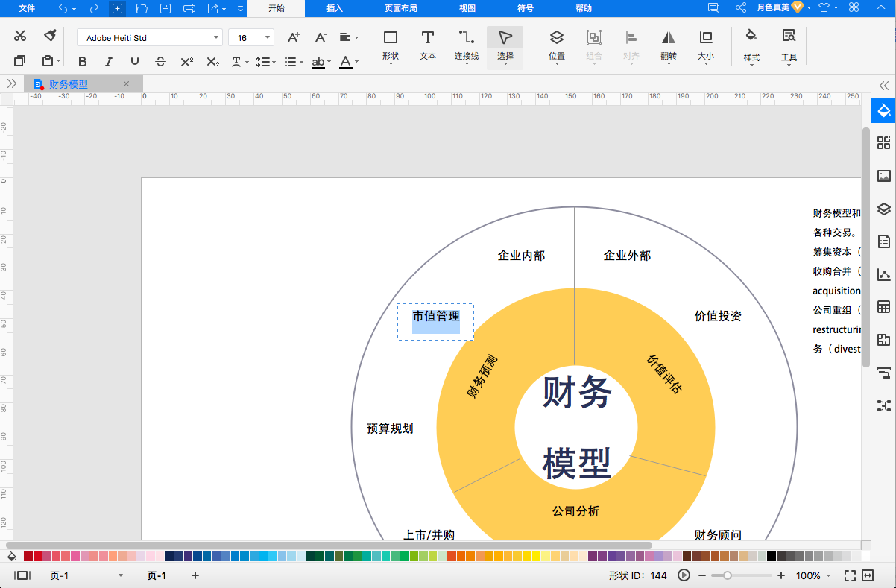This screenshot has width=896, height=588.
Task: Open the 页面布局 ribbon tab
Action: click(400, 8)
